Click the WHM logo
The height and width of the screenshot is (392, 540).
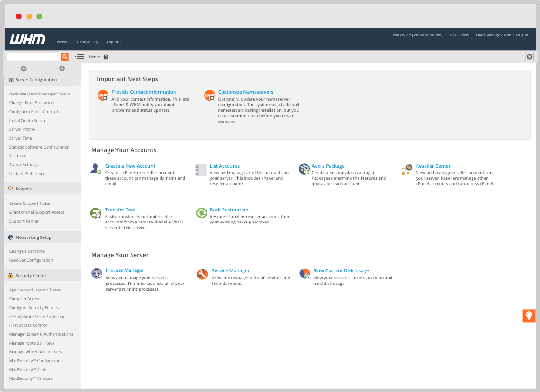coord(27,39)
